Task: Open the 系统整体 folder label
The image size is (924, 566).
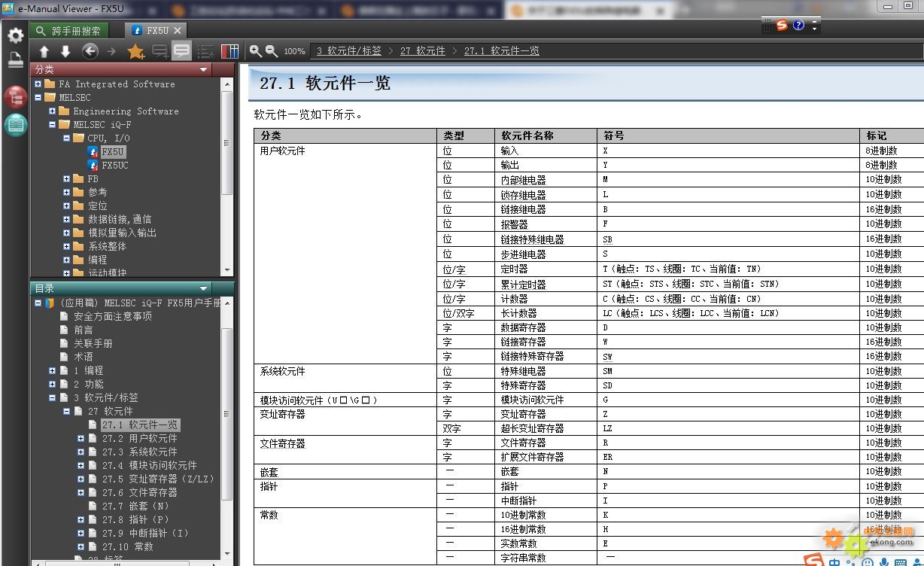Action: tap(107, 246)
